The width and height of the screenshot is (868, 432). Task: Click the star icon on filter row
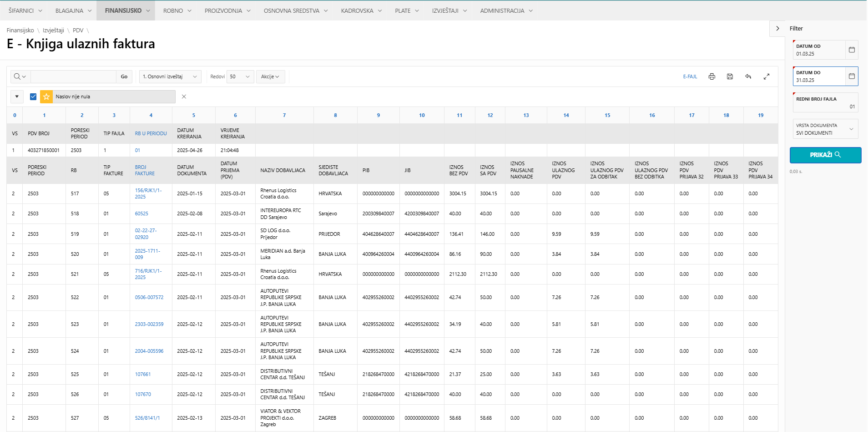pyautogui.click(x=46, y=97)
